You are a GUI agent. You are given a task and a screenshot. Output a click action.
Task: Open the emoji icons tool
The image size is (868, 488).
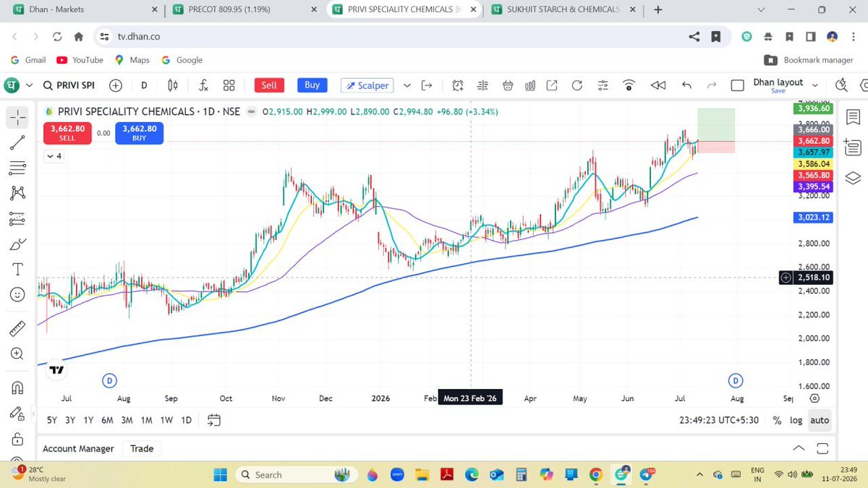coord(17,294)
